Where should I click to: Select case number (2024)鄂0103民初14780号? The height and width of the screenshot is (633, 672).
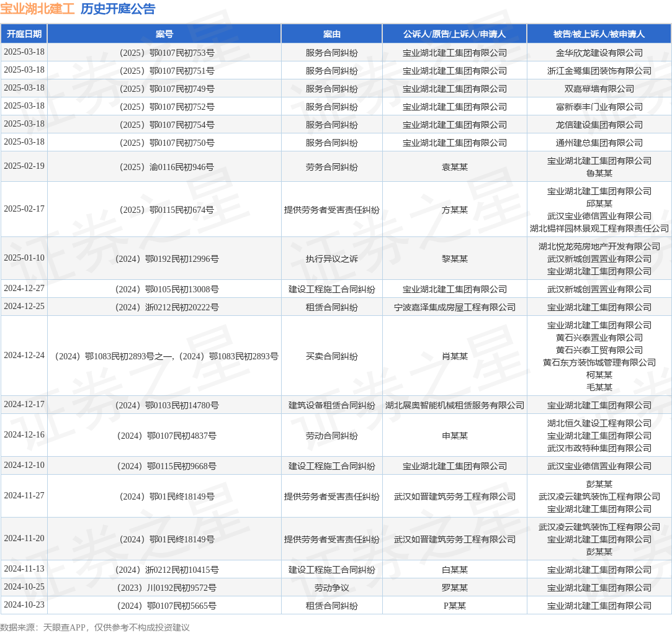point(167,405)
